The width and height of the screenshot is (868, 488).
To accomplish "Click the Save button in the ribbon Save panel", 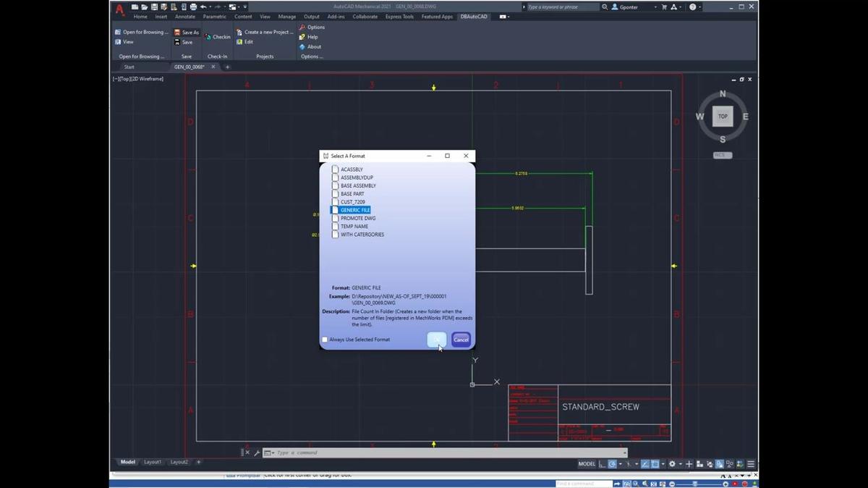I will [x=184, y=42].
